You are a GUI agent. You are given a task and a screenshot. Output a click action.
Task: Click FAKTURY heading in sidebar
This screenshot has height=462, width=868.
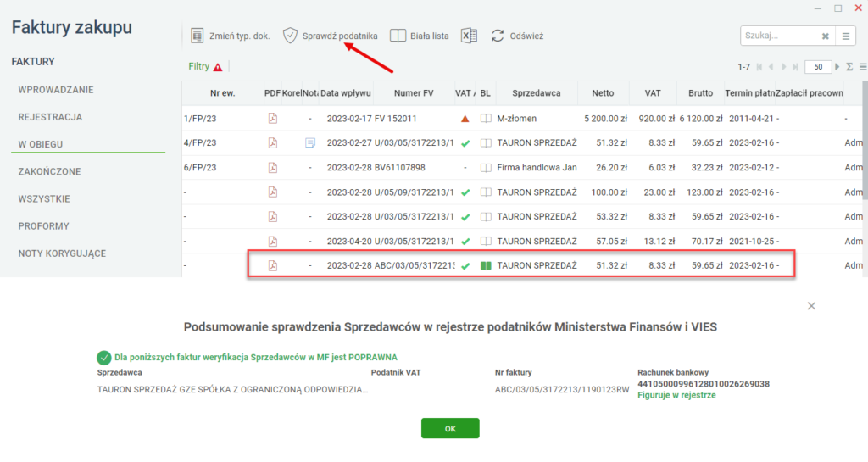33,62
